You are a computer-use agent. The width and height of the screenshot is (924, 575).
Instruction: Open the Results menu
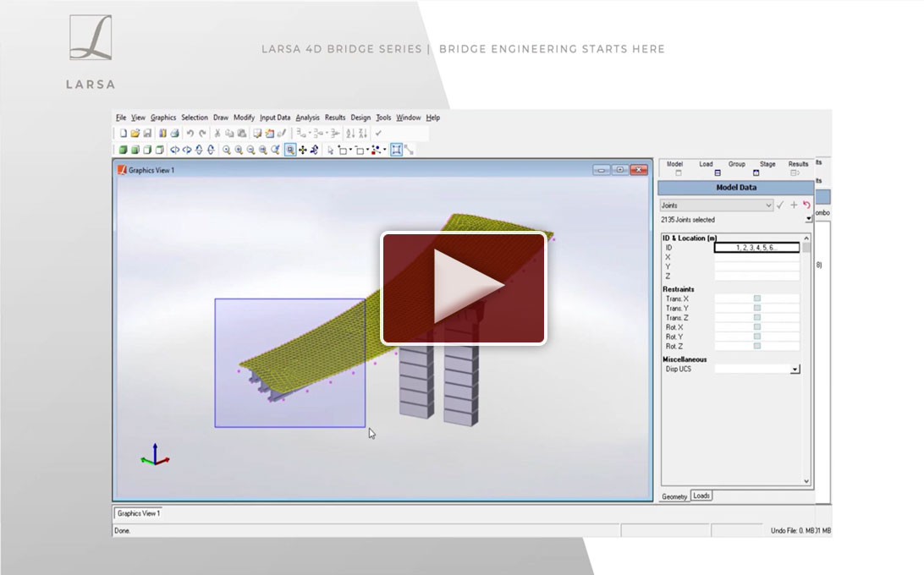(x=335, y=118)
